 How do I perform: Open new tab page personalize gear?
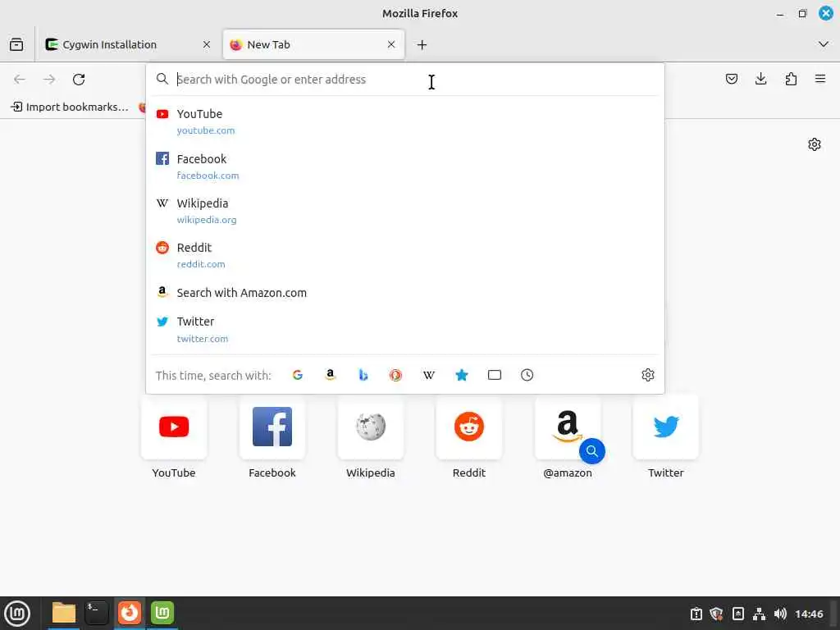(x=815, y=144)
